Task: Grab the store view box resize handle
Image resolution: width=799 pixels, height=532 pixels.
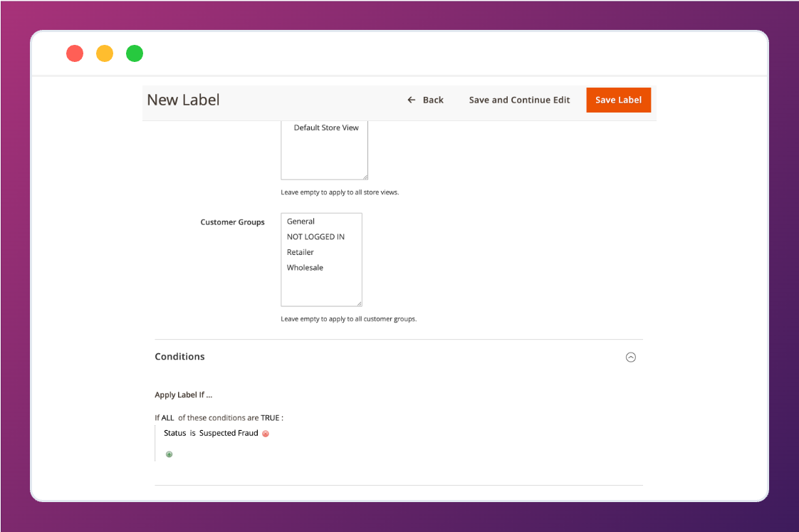Action: tap(365, 177)
